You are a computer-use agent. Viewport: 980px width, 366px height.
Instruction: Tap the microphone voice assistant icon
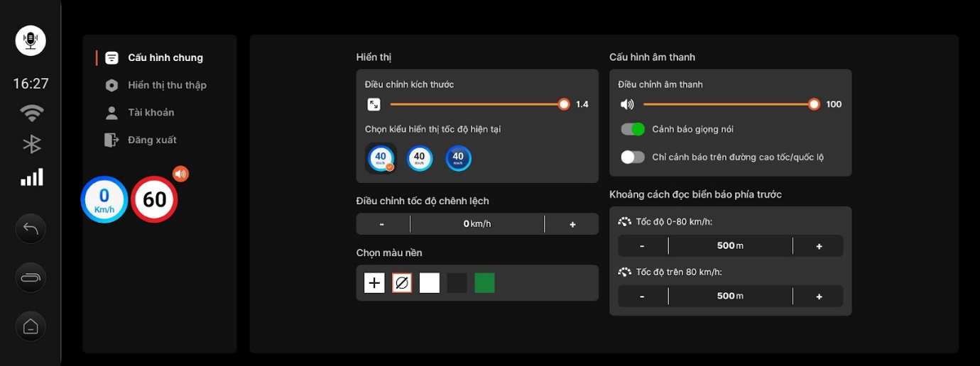tap(31, 40)
